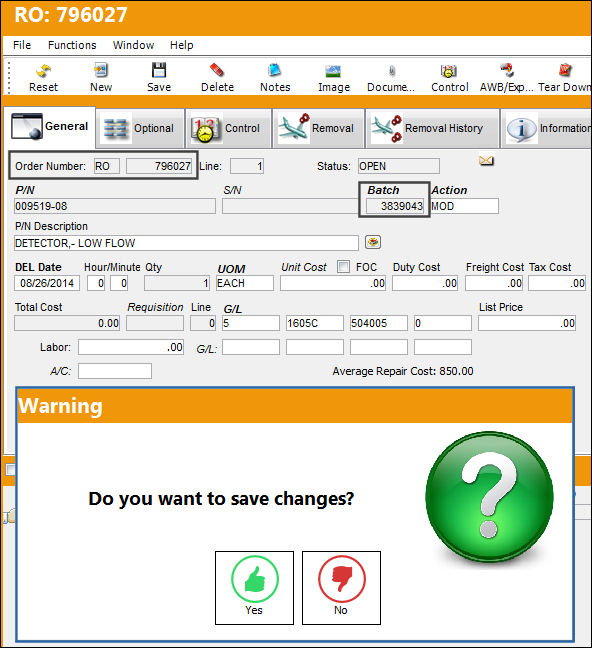
Task: Click the Freight Cost input field
Action: (494, 283)
